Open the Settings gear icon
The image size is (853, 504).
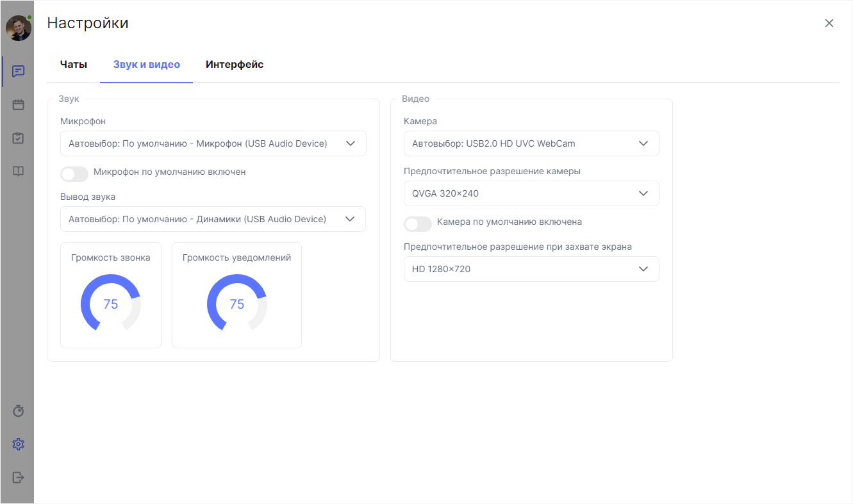17,444
